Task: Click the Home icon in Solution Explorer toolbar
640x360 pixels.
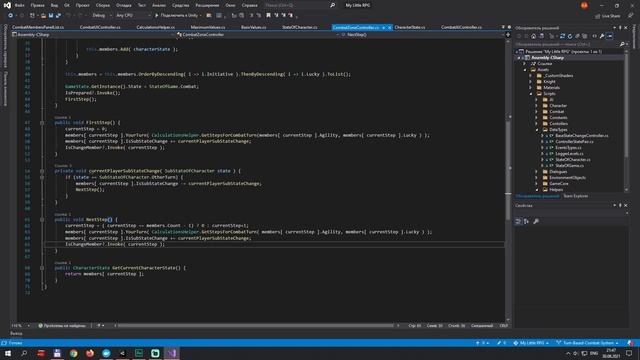Action: pos(533,36)
